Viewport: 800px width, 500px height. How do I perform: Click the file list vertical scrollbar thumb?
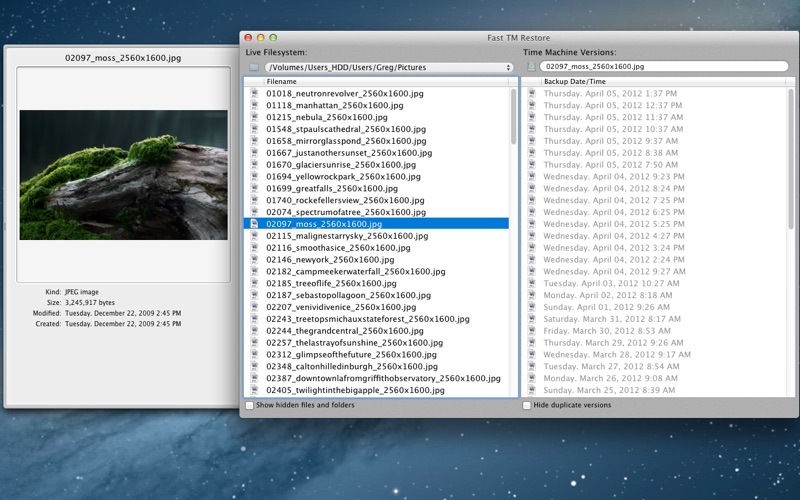[x=513, y=116]
